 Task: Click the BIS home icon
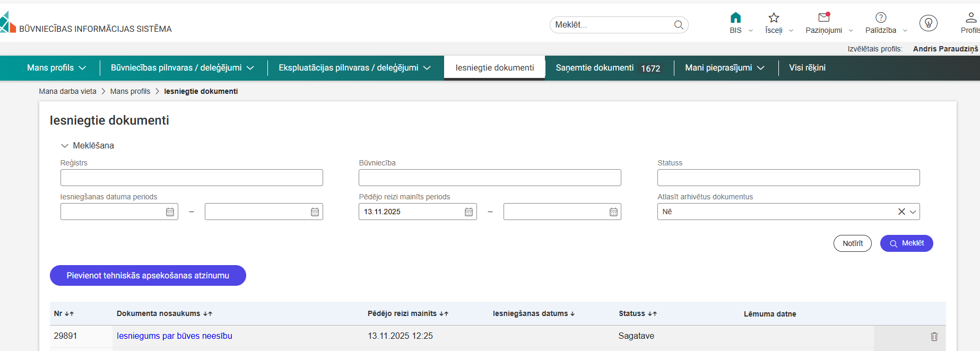tap(735, 17)
